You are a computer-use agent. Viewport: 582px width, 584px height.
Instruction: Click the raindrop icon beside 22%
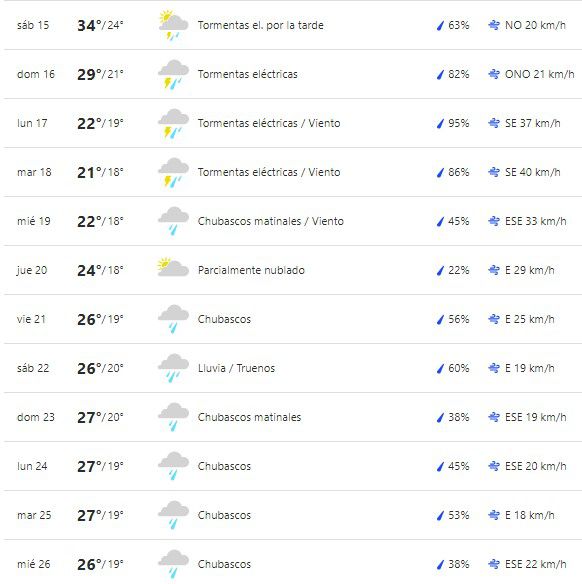pyautogui.click(x=441, y=270)
